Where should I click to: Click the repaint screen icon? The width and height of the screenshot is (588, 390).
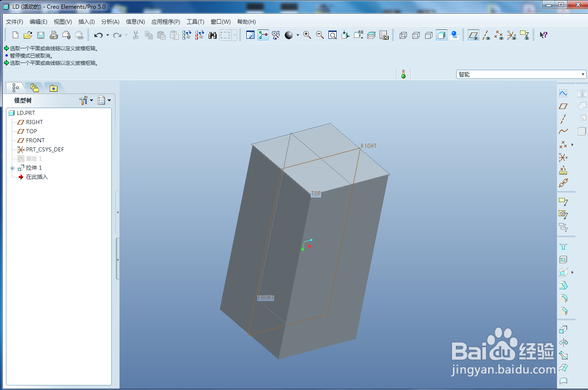(x=250, y=35)
